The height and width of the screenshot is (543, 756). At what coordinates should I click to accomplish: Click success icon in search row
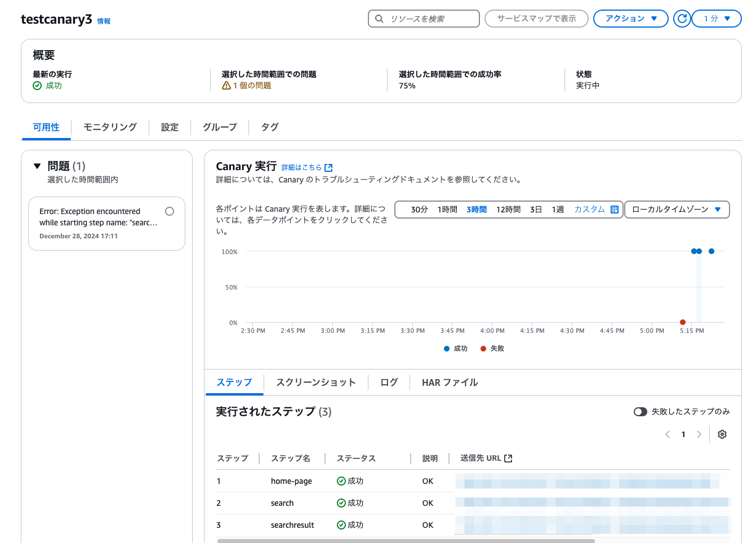click(341, 503)
